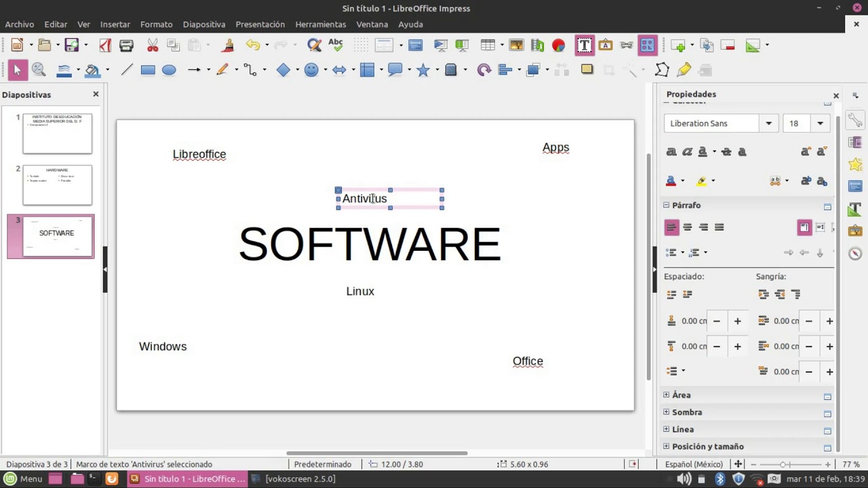Activate the Clone Formatting paintbrush

228,45
